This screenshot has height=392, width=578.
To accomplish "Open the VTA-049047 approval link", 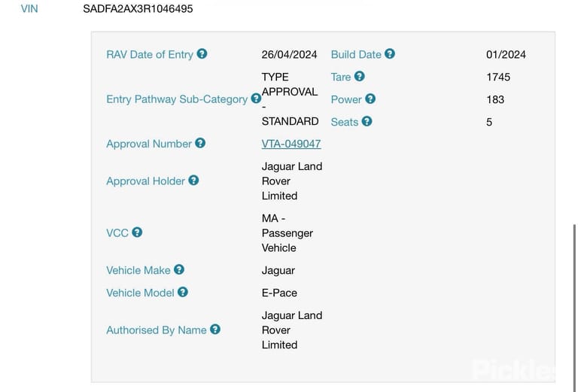I will click(x=291, y=144).
